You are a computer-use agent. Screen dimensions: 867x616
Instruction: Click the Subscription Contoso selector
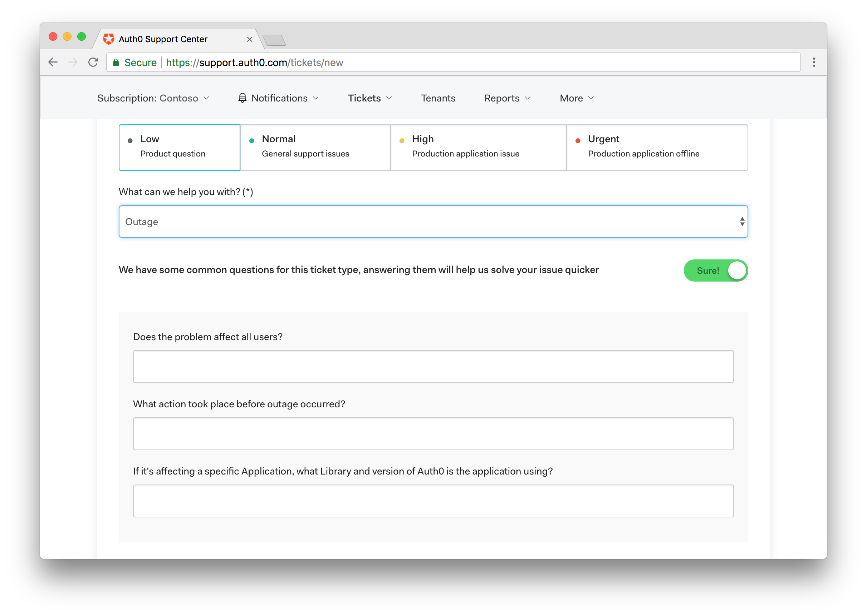coord(154,98)
